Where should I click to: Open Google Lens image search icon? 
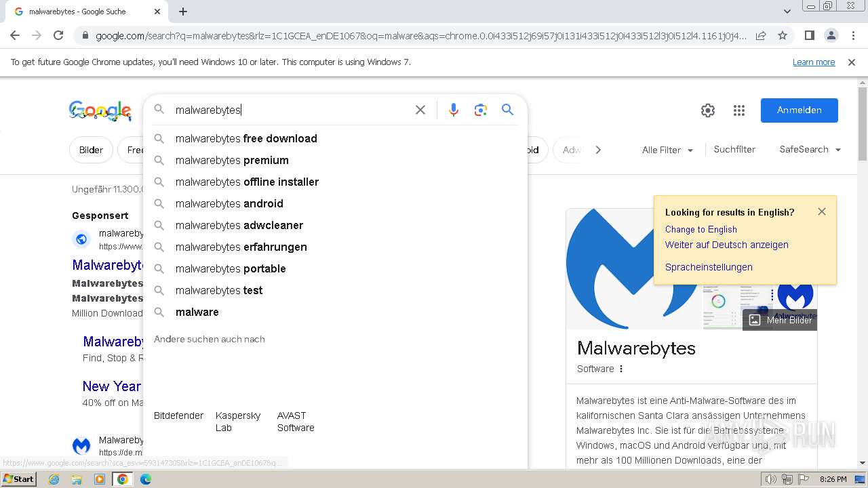click(x=481, y=110)
